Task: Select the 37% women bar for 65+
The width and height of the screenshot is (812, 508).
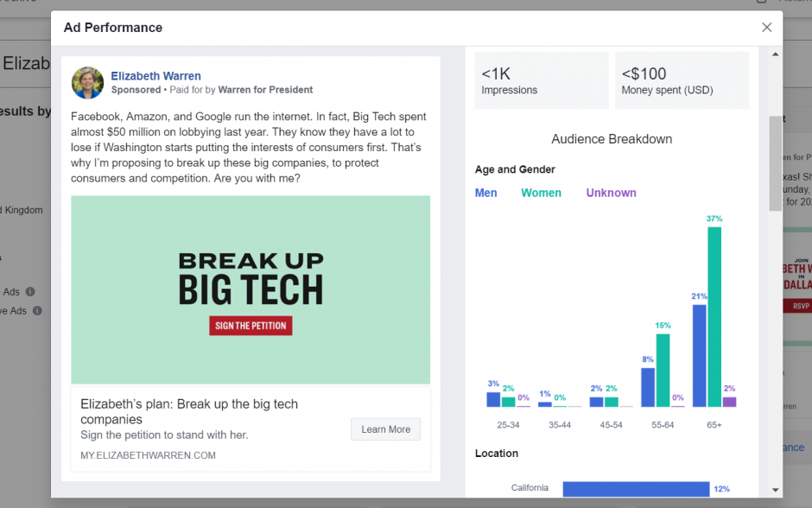Action: point(714,317)
